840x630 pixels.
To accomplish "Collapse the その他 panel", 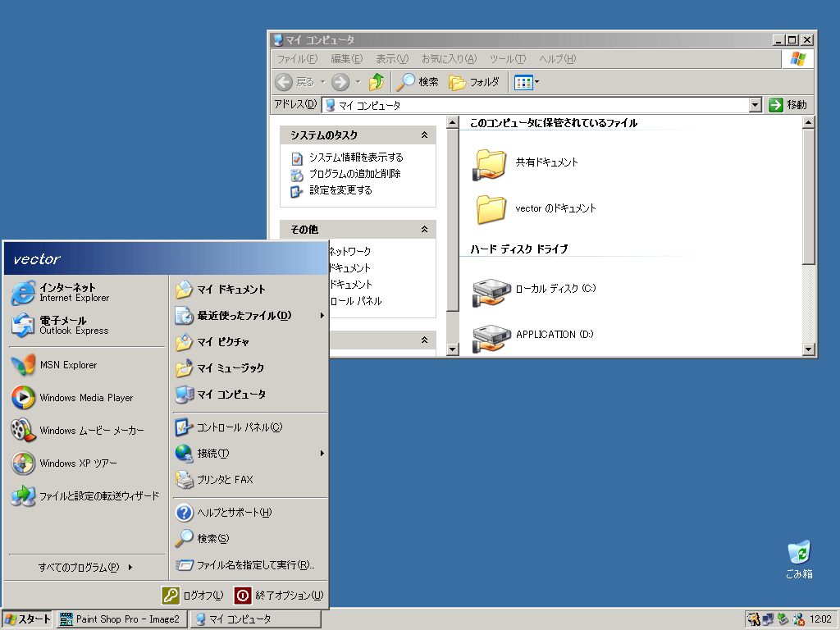I will [424, 230].
